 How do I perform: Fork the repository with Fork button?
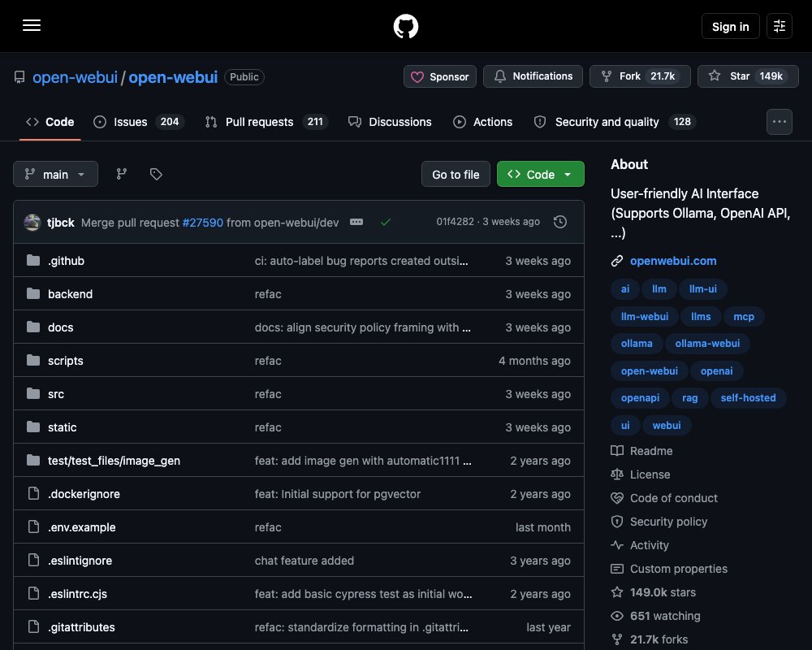(x=640, y=76)
